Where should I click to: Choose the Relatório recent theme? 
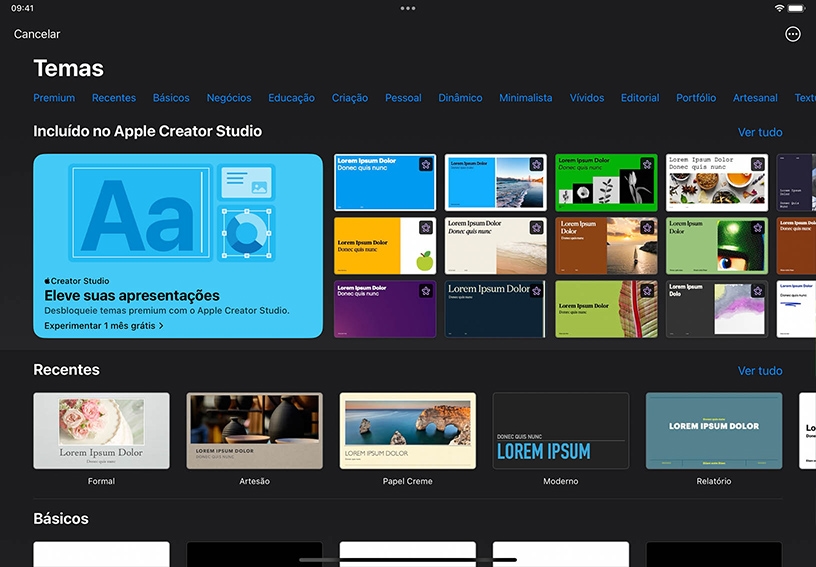tap(714, 431)
